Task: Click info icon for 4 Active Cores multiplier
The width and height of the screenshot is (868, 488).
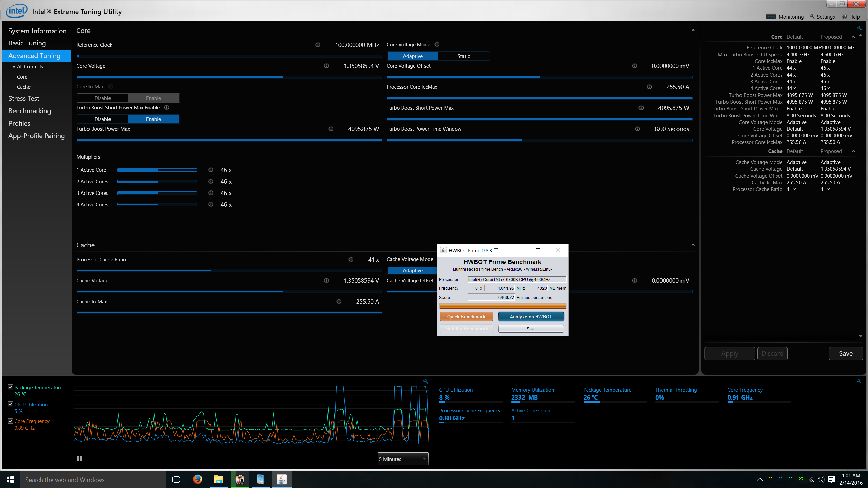Action: (211, 205)
